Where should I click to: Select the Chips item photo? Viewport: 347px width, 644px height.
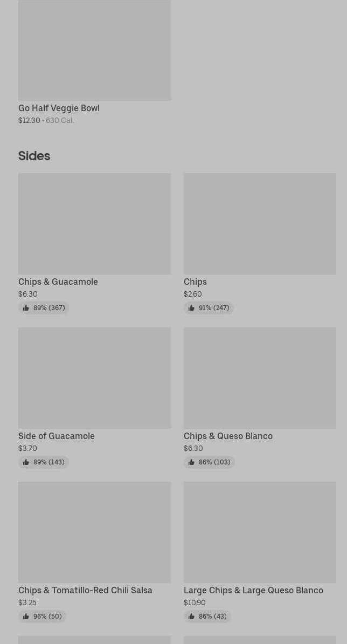260,223
